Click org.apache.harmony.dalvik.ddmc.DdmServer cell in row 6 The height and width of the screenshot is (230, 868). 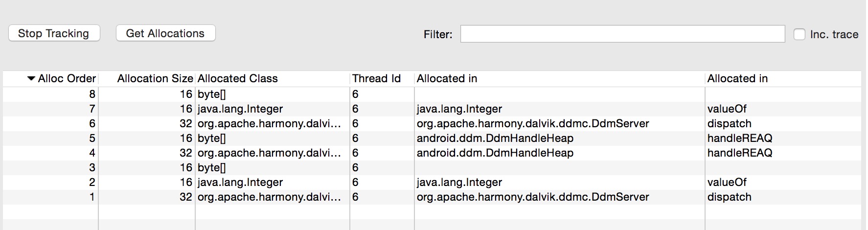click(x=533, y=123)
